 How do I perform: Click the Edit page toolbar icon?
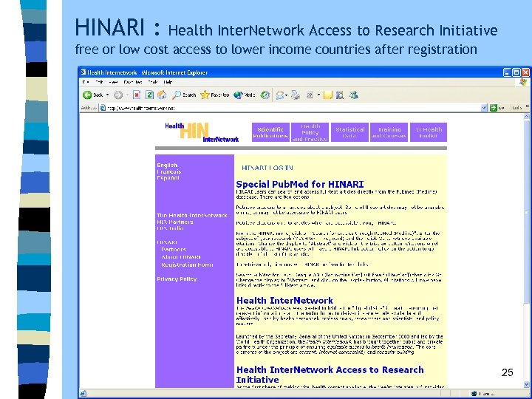(x=310, y=95)
